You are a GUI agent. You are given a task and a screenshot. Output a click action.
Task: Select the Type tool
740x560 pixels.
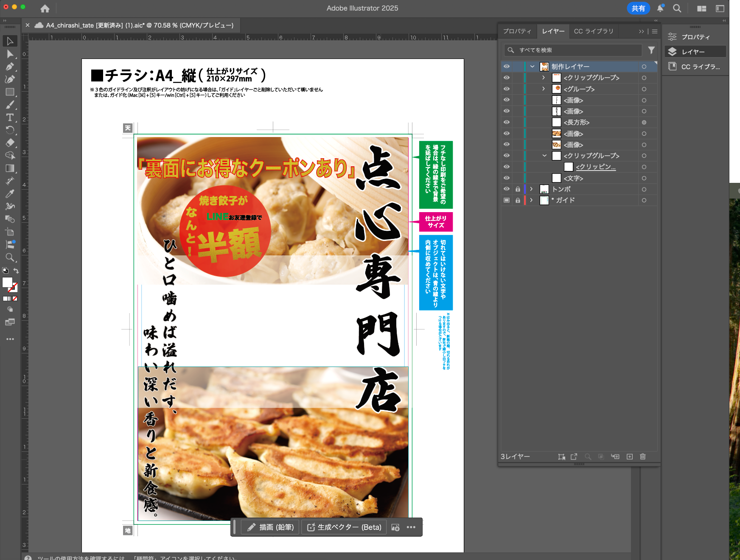[x=10, y=118]
